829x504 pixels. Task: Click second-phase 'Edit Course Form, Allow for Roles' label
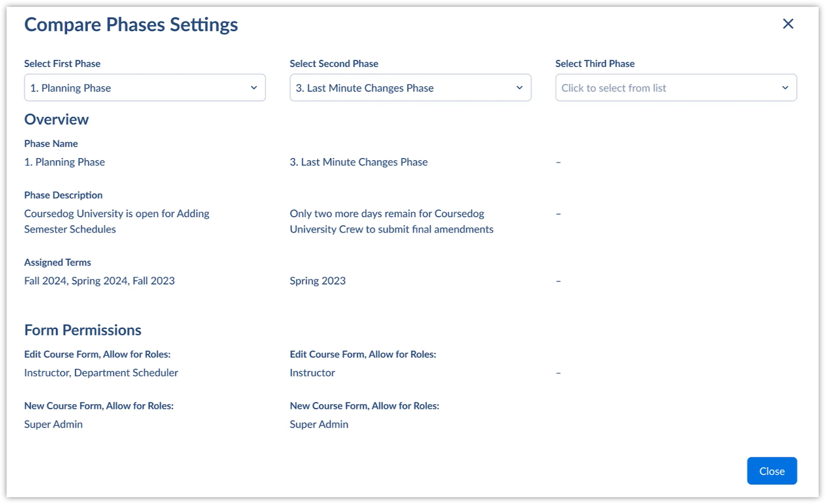tap(363, 355)
